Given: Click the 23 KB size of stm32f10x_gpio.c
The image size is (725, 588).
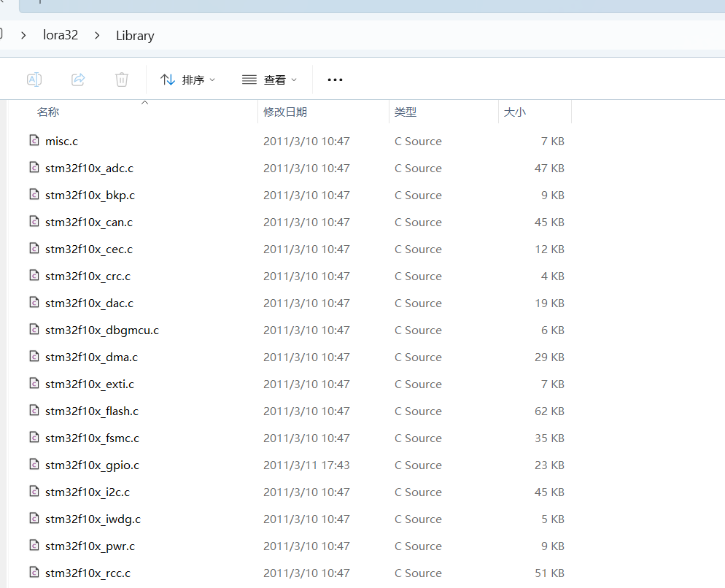Looking at the screenshot, I should coord(549,465).
